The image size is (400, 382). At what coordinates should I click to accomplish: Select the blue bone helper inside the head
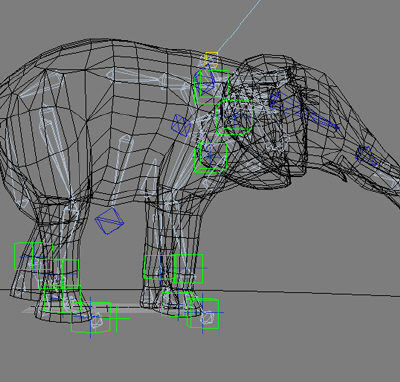click(x=303, y=112)
